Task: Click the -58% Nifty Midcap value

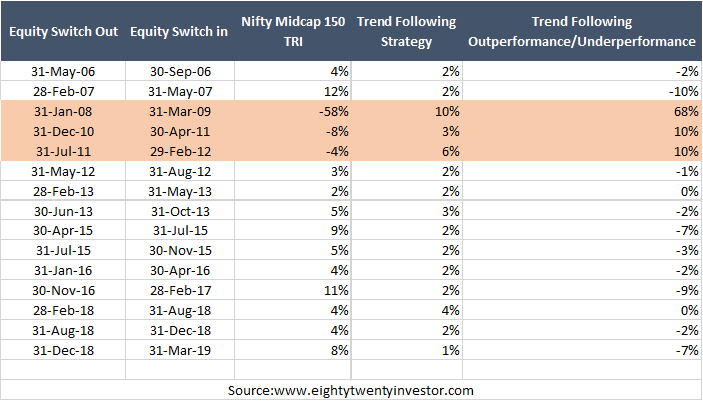Action: click(x=329, y=111)
